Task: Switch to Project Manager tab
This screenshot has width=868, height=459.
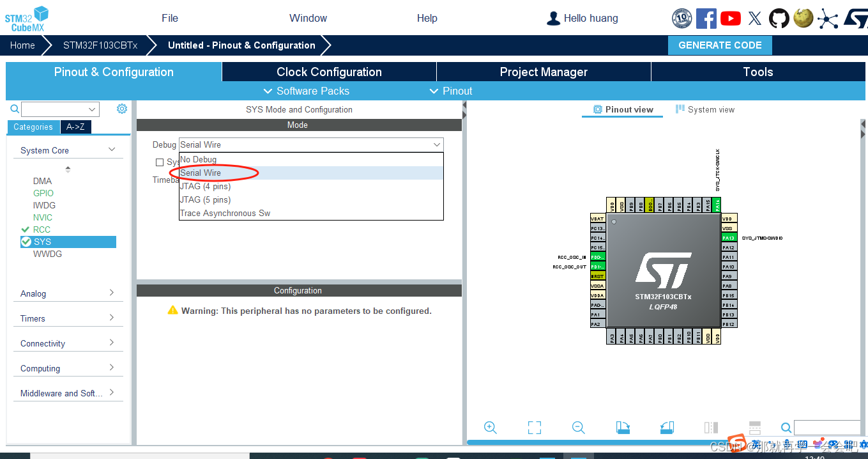Action: 544,72
